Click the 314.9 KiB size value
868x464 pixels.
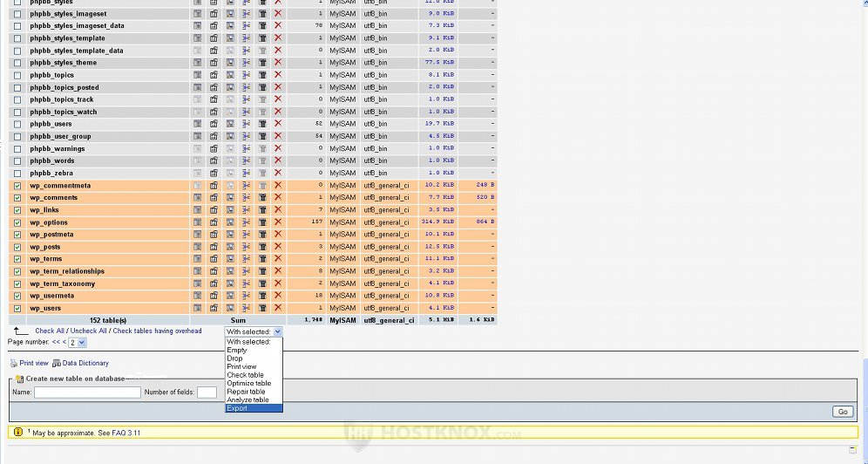tap(437, 222)
